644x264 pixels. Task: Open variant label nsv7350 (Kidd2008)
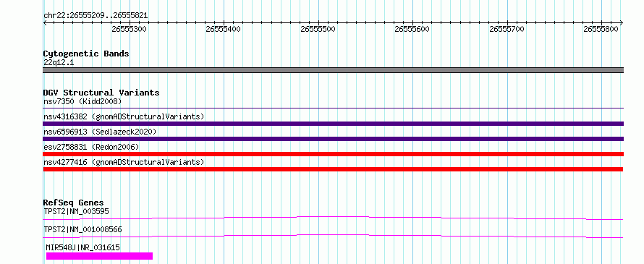point(82,101)
